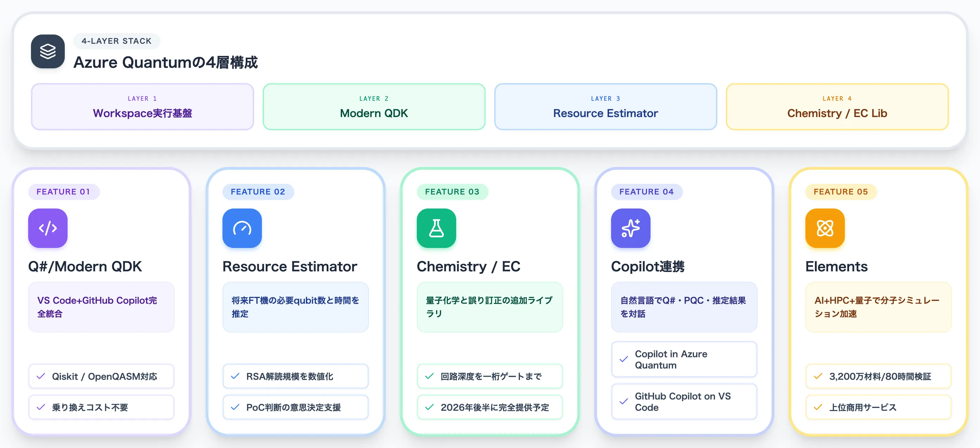Click the 4-LAYER STACK badge
The height and width of the screenshot is (448, 980).
click(x=117, y=41)
